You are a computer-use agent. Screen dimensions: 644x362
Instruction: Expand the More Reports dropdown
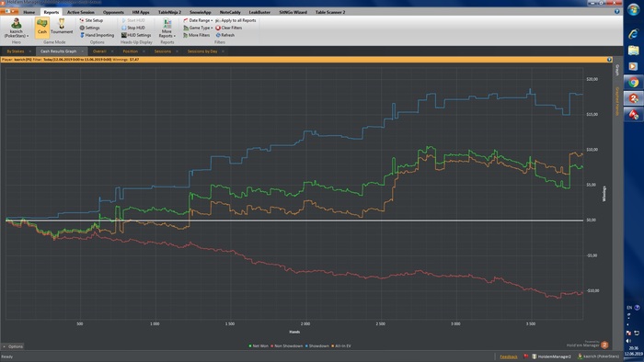(x=167, y=28)
